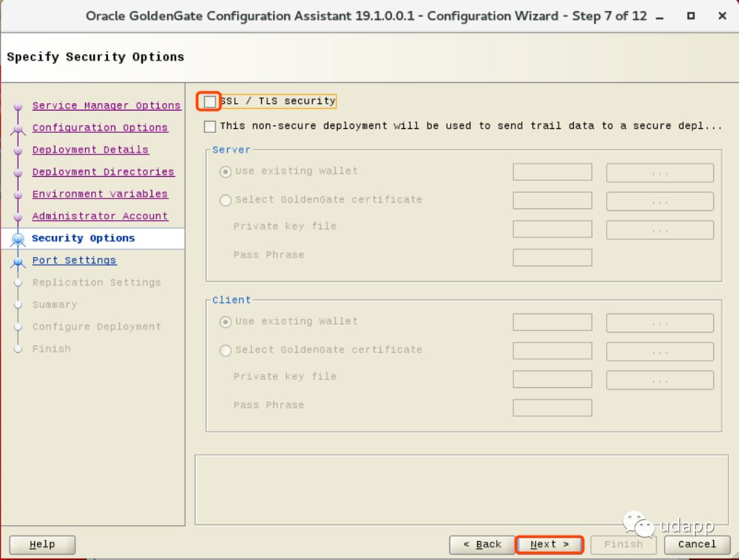Go to Port Settings step
The image size is (739, 560).
(x=74, y=261)
